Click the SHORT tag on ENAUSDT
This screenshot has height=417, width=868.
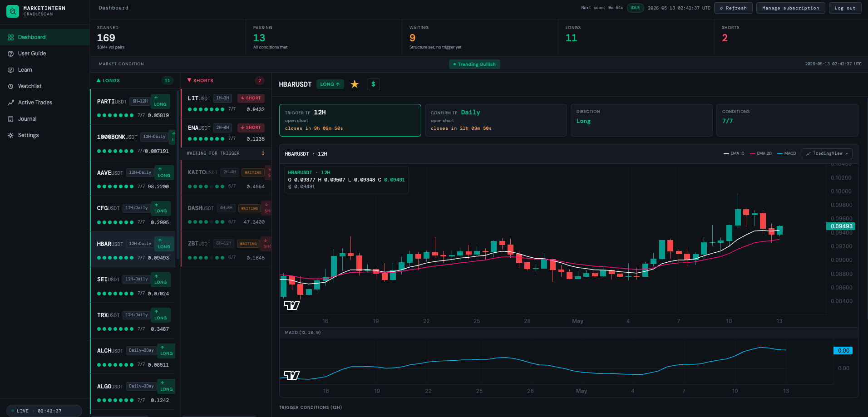[251, 128]
